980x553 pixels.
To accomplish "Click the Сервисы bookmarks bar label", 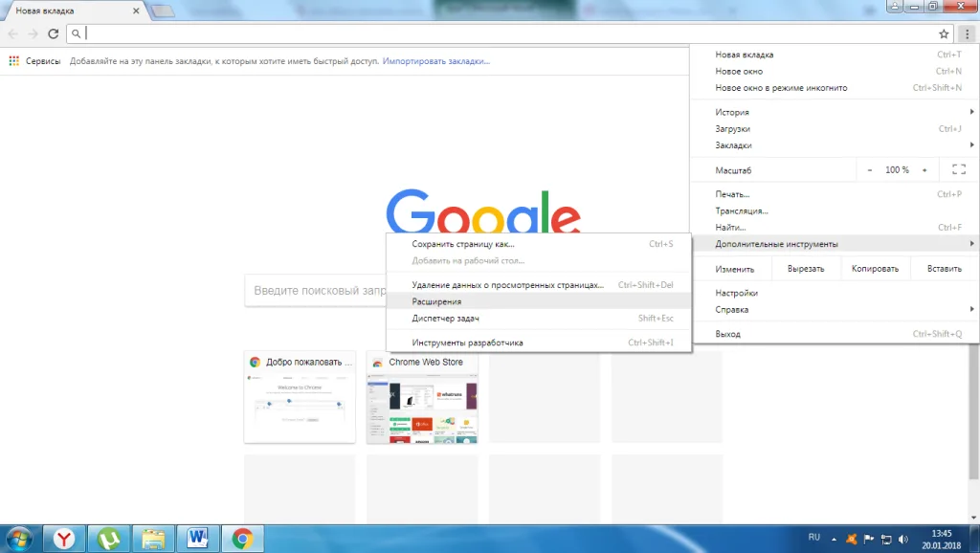I will coord(43,61).
